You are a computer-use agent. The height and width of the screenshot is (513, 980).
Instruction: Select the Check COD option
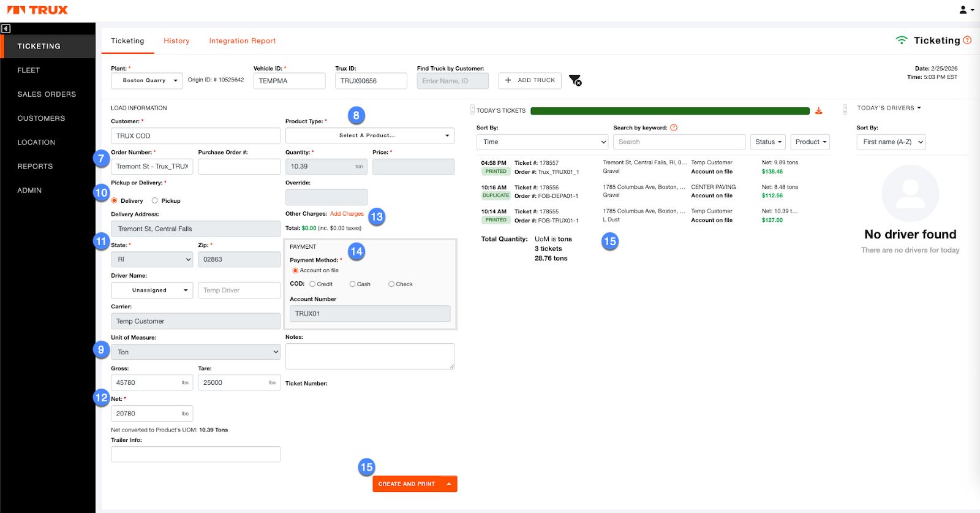coord(391,284)
